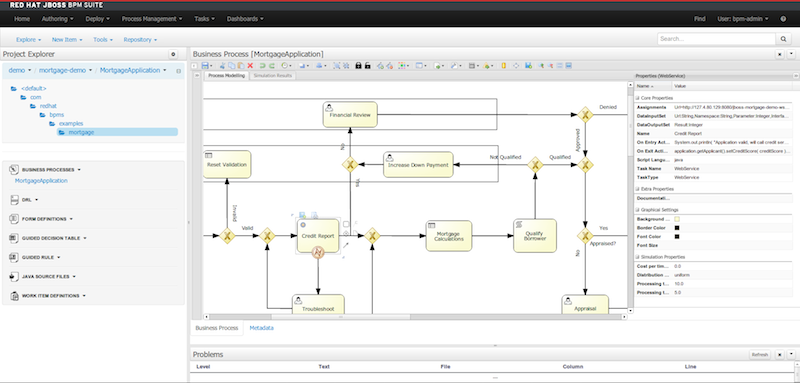Click in the Search input field
The width and height of the screenshot is (800, 383).
(716, 39)
